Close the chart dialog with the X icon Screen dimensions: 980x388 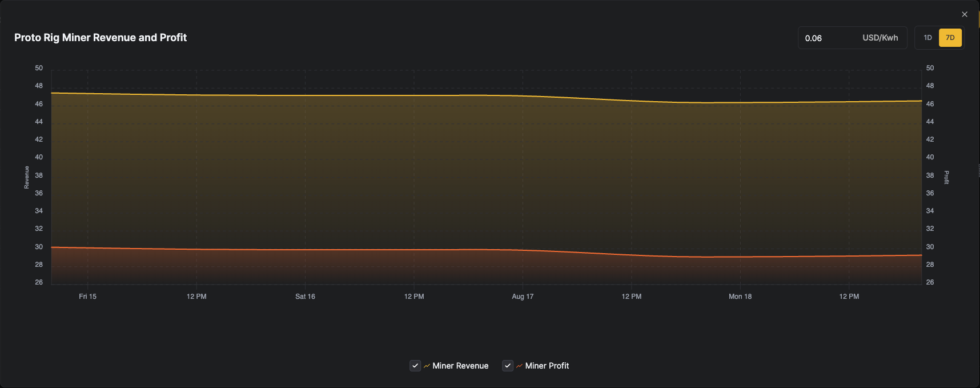(x=965, y=14)
